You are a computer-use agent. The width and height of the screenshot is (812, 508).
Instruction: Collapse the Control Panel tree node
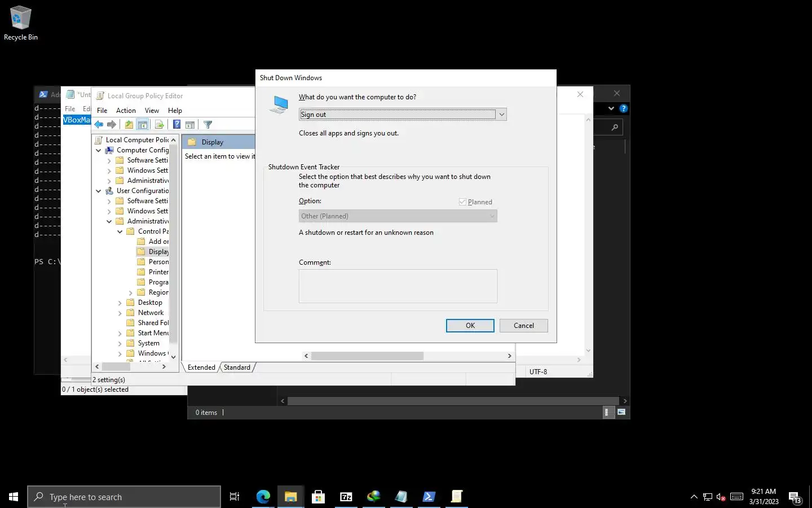(x=120, y=231)
